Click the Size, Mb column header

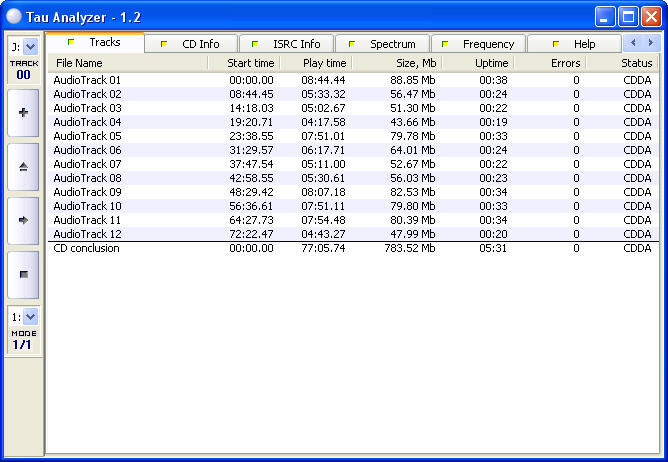click(x=396, y=63)
